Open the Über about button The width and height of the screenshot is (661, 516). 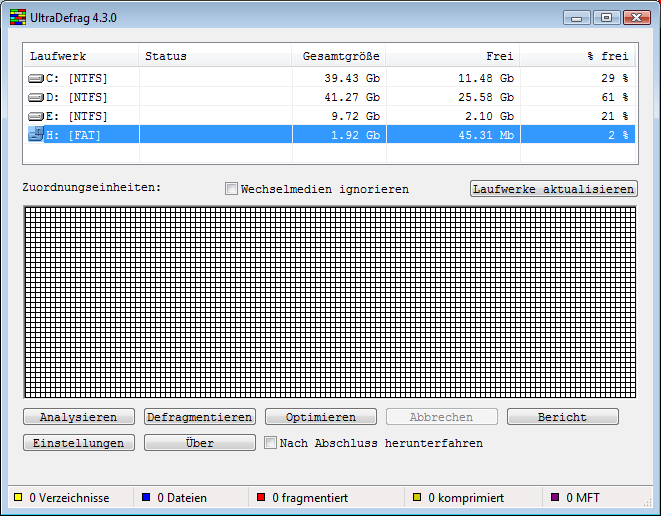coord(200,443)
